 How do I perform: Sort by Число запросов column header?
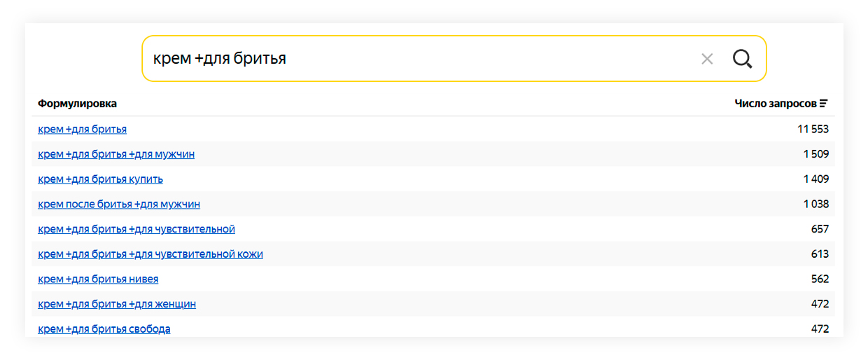776,104
